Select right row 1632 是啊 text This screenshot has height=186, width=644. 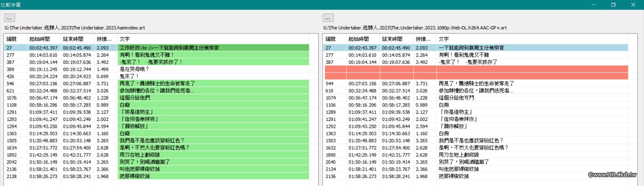[474, 148]
